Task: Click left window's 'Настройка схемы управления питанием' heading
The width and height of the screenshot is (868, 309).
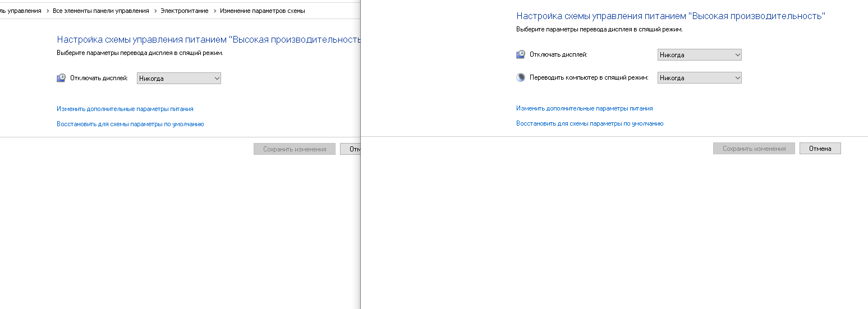Action: coord(208,40)
